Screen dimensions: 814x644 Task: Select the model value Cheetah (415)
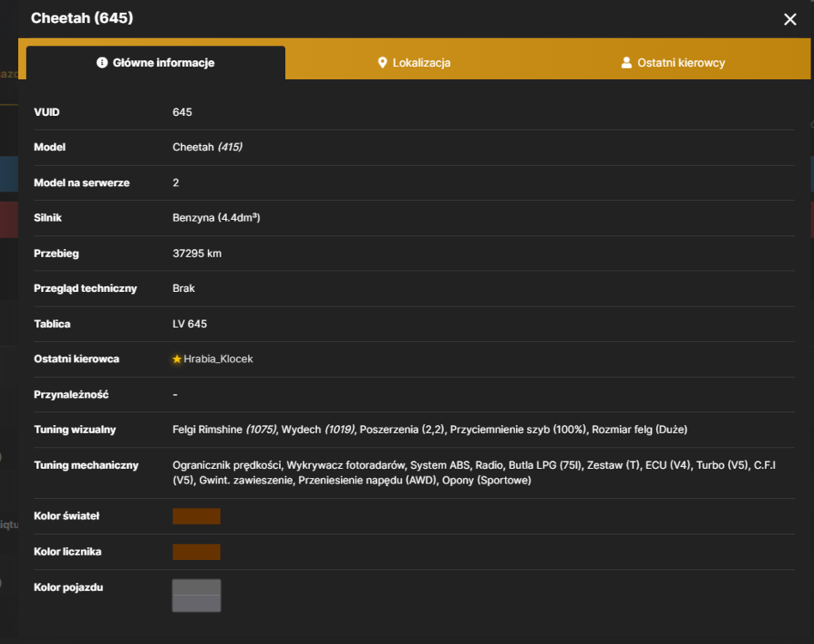point(207,148)
